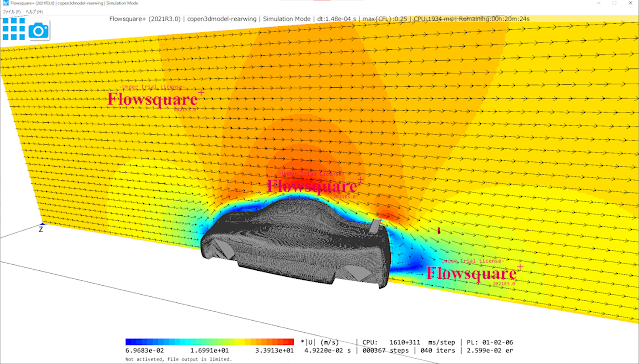This screenshot has height=364, width=639.
Task: Minimize the Flowsquare+ window
Action: click(599, 3)
